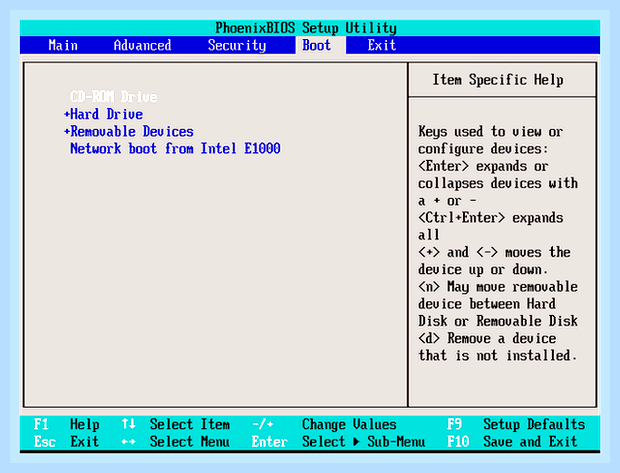Click the Sub-Menu triangle arrow icon
The height and width of the screenshot is (473, 620).
click(356, 441)
